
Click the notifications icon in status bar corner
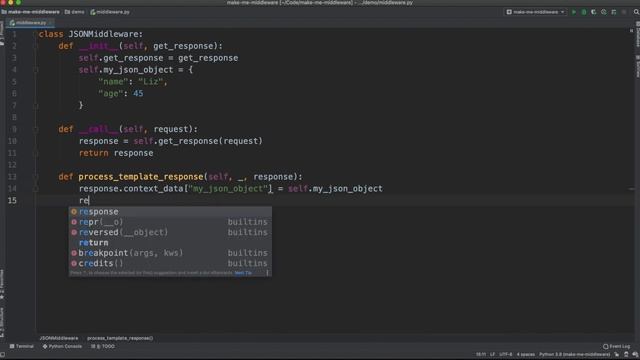(x=635, y=355)
